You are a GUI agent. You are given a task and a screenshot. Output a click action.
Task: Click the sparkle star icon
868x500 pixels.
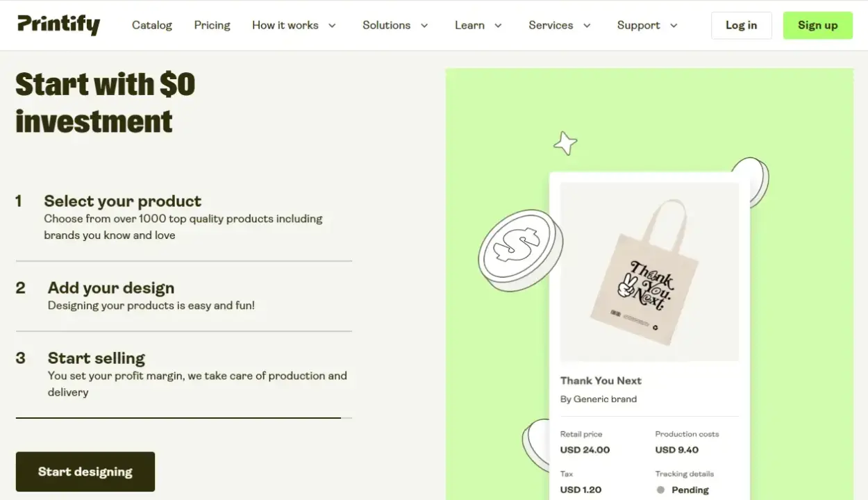[565, 143]
